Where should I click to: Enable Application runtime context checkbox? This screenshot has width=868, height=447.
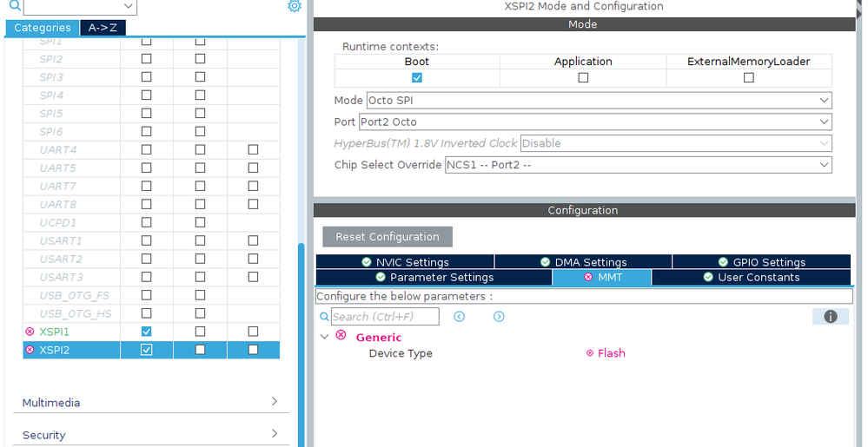click(x=583, y=77)
